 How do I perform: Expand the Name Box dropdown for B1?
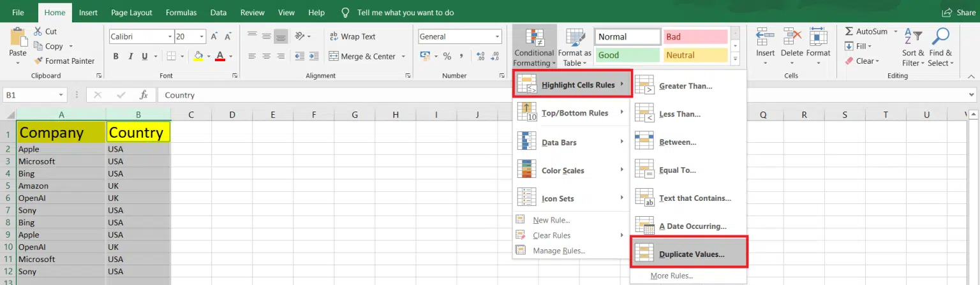point(61,95)
